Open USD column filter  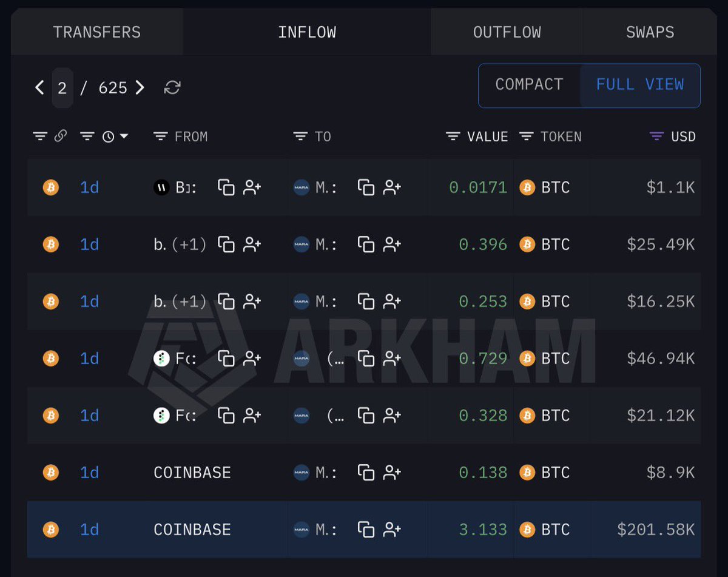tap(656, 137)
